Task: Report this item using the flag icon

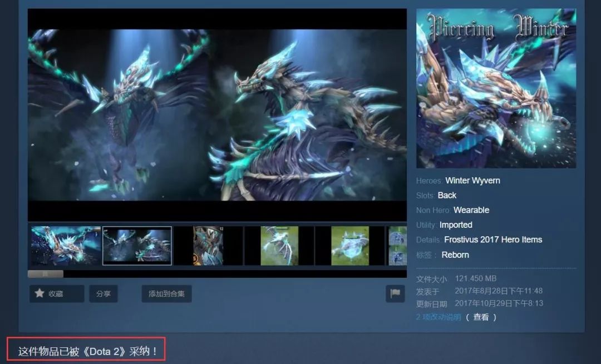Action: 396,293
